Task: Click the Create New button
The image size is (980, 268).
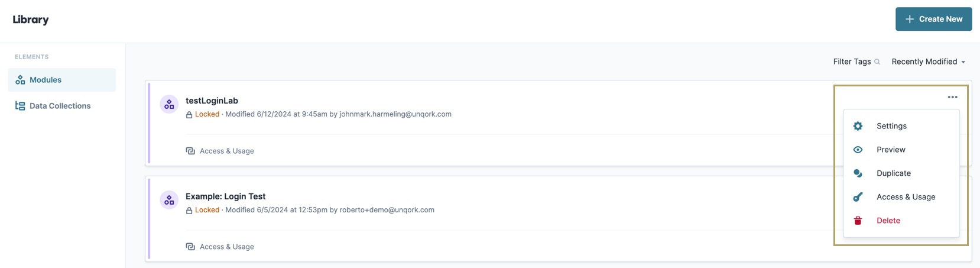Action: click(933, 19)
